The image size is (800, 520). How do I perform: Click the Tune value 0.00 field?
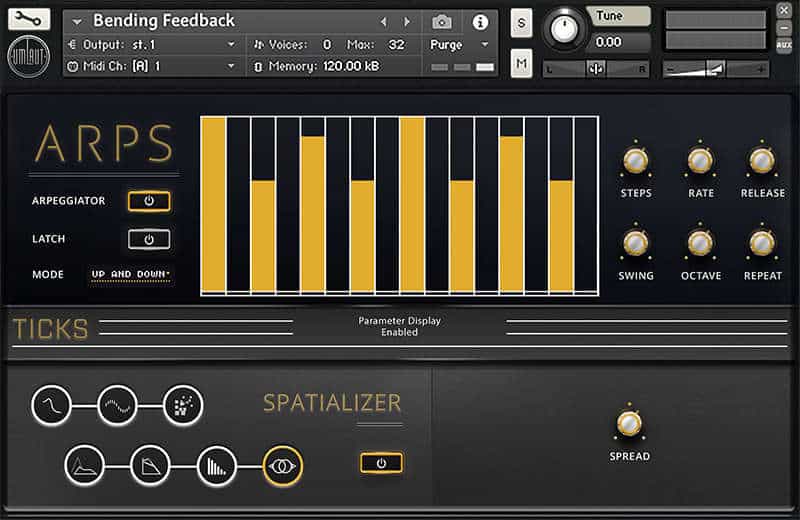(618, 42)
